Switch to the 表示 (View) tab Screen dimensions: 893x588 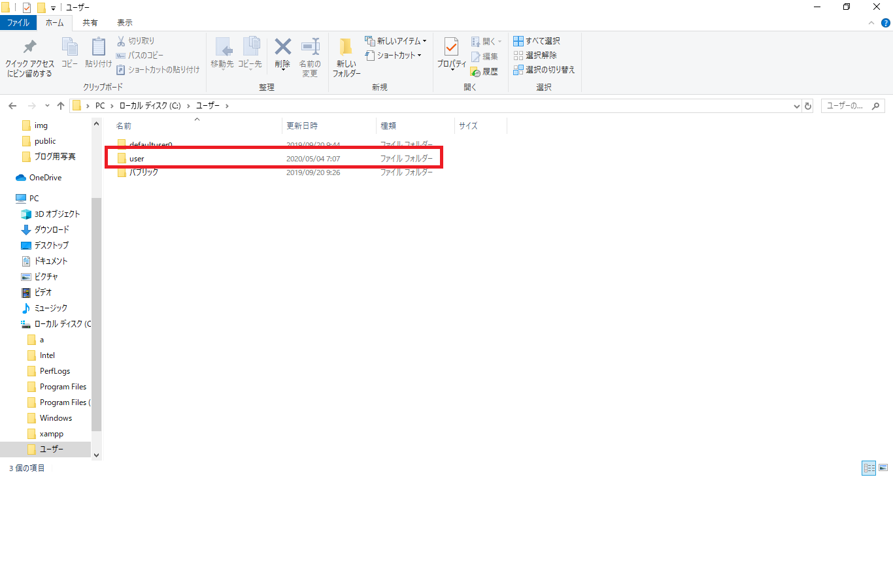click(x=125, y=23)
